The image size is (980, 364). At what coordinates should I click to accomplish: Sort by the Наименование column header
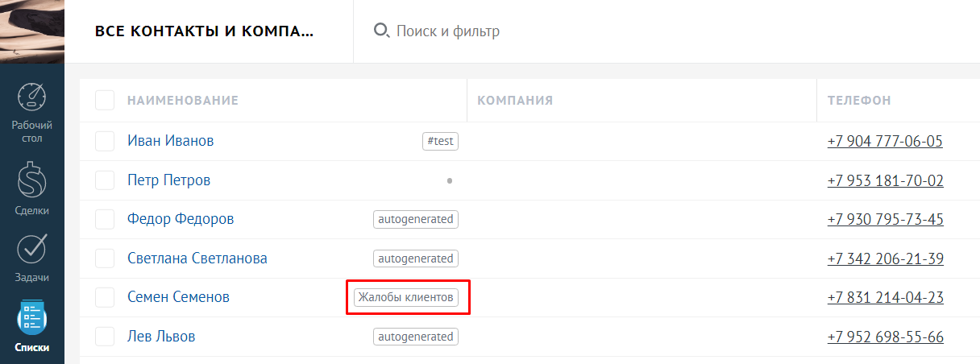pos(183,101)
